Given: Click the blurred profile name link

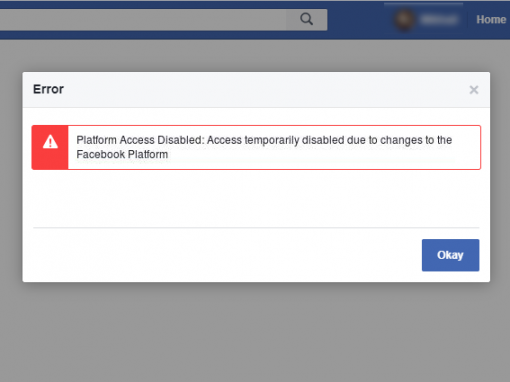Looking at the screenshot, I should click(438, 20).
